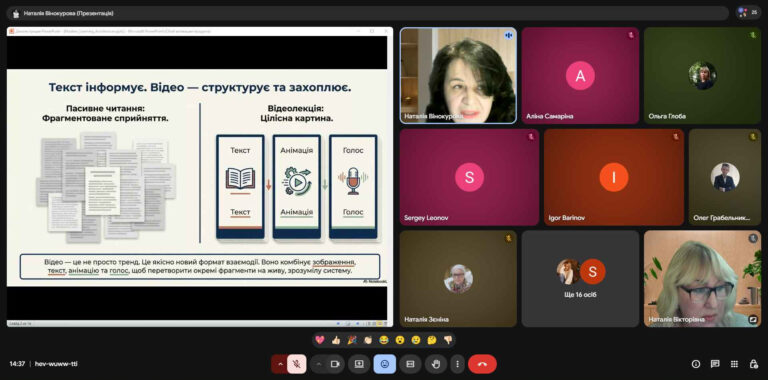Select Sergey Leonov participant tile
Viewport: 768px width, 380px height.
[x=469, y=177]
